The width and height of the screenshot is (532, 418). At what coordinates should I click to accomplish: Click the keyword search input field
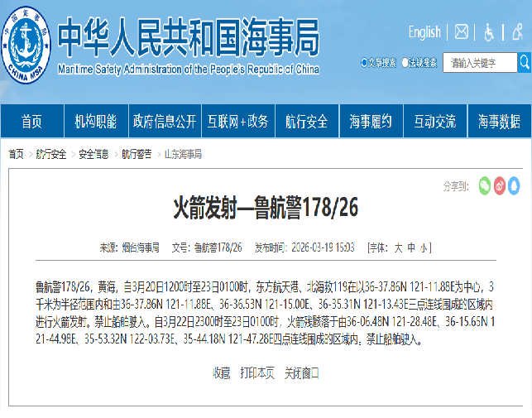point(480,63)
